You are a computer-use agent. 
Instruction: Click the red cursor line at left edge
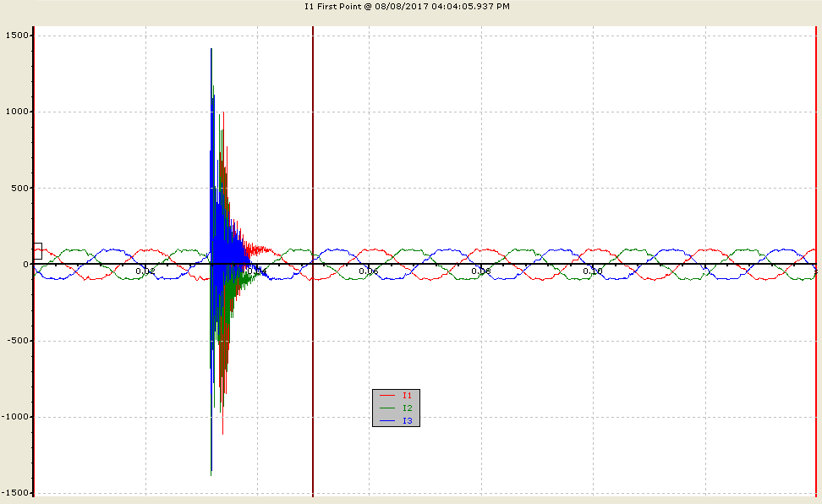click(34, 261)
